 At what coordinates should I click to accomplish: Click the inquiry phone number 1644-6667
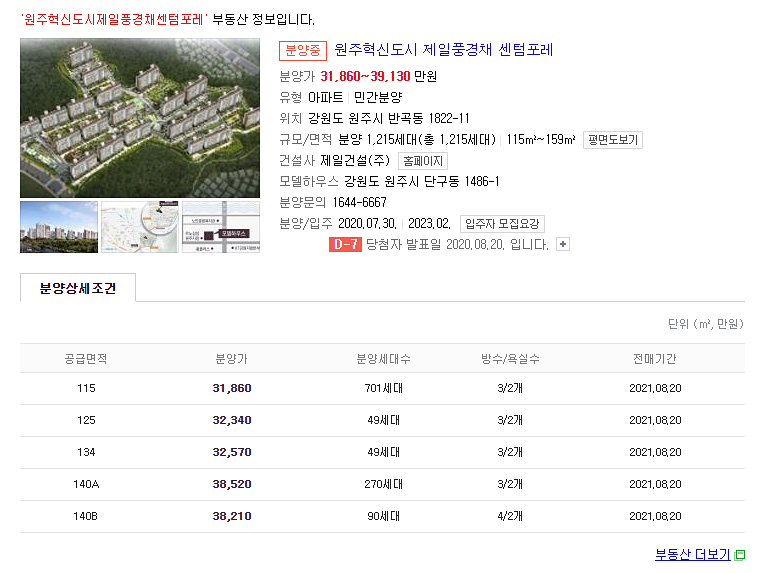[x=360, y=202]
